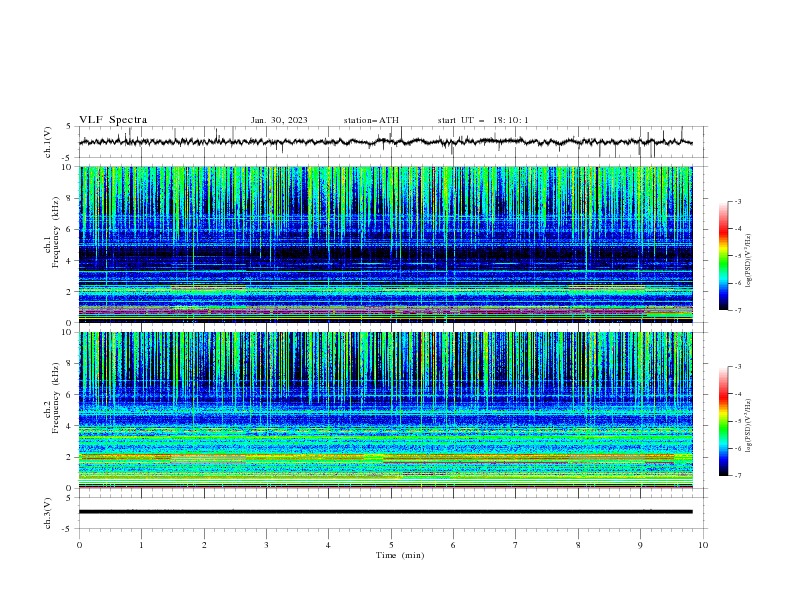The width and height of the screenshot is (792, 612).
Task: Select the date 'Jan. 30, 2023'
Action: [279, 120]
